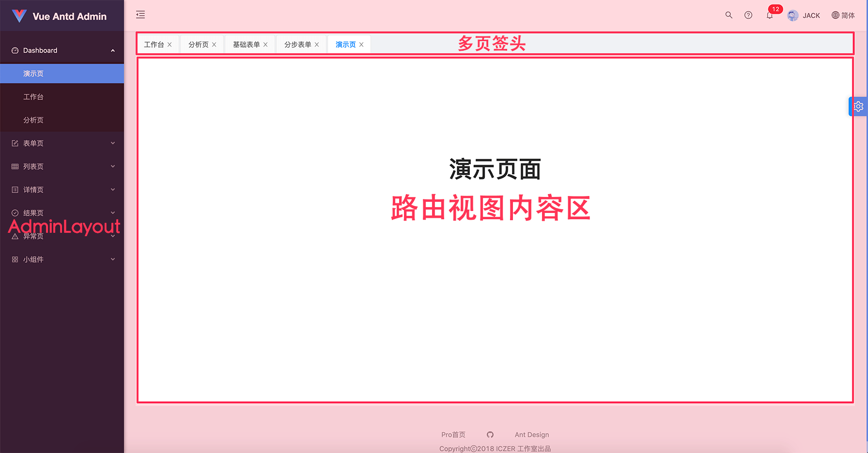Image resolution: width=868 pixels, height=453 pixels.
Task: Open the Ant Design footer link
Action: 531,435
